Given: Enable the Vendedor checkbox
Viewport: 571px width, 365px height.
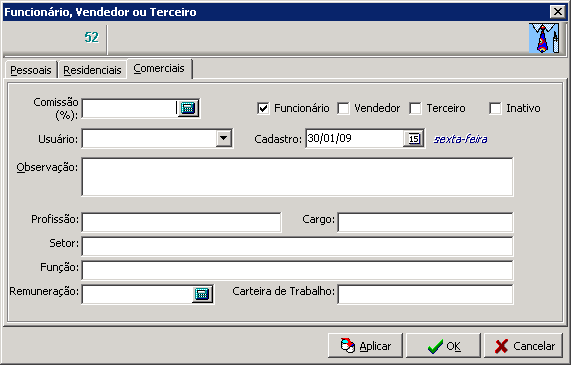Looking at the screenshot, I should click(x=343, y=108).
